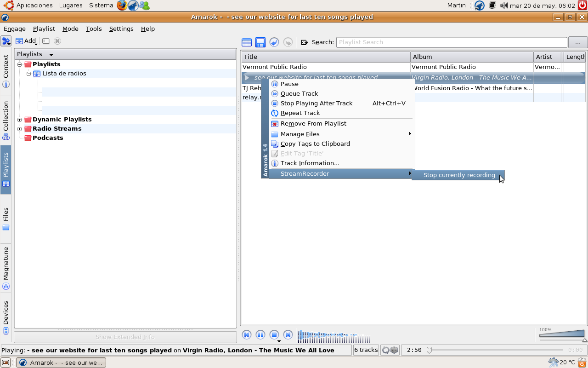This screenshot has height=368, width=588.
Task: Choose Repeat Track in context menu
Action: [x=341, y=113]
